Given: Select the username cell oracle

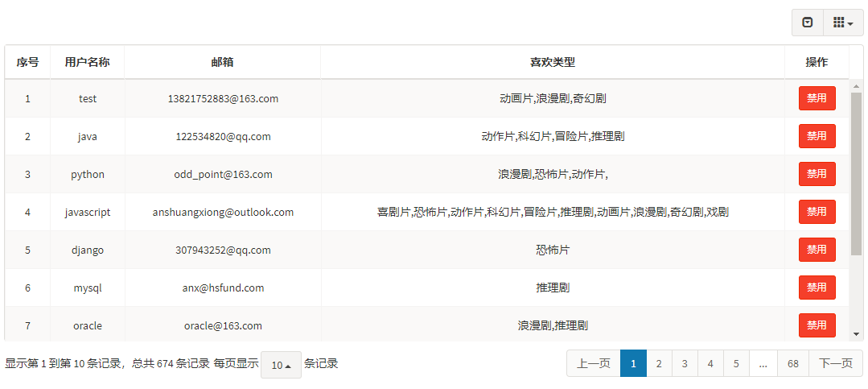Looking at the screenshot, I should tap(88, 325).
